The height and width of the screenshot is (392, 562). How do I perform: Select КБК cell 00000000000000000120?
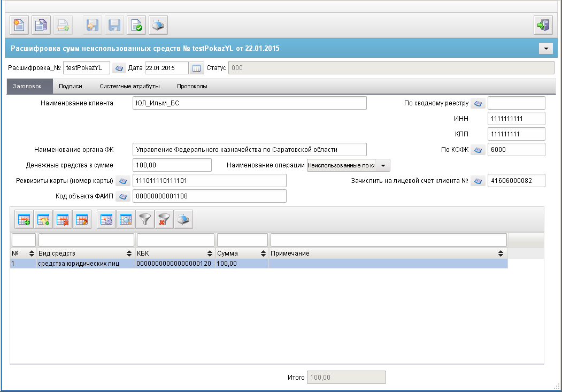(x=175, y=264)
